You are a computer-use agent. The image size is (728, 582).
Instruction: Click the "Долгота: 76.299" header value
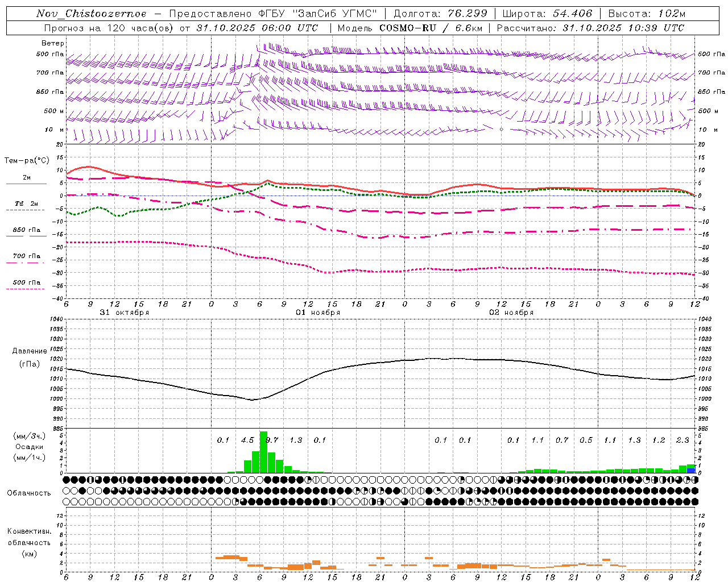click(x=440, y=14)
